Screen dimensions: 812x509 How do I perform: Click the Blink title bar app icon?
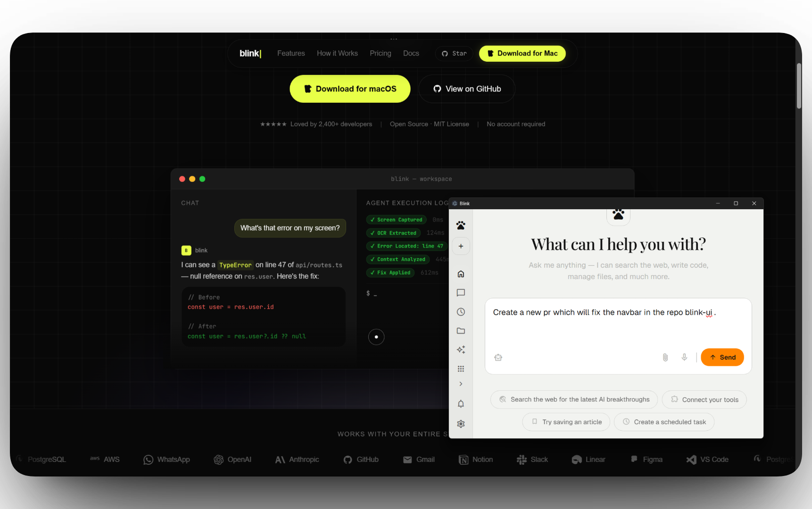(x=455, y=203)
